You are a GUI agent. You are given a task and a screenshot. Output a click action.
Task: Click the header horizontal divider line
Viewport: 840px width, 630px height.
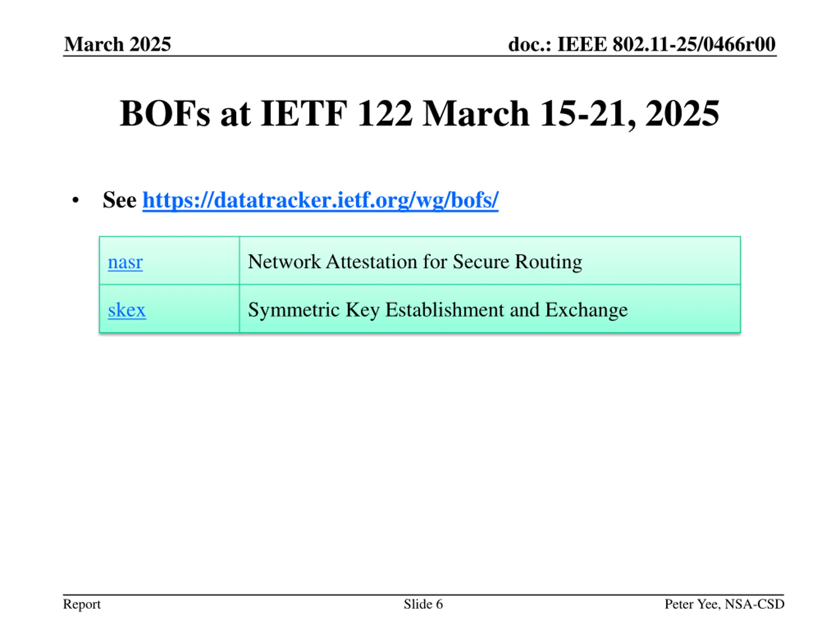pyautogui.click(x=420, y=56)
